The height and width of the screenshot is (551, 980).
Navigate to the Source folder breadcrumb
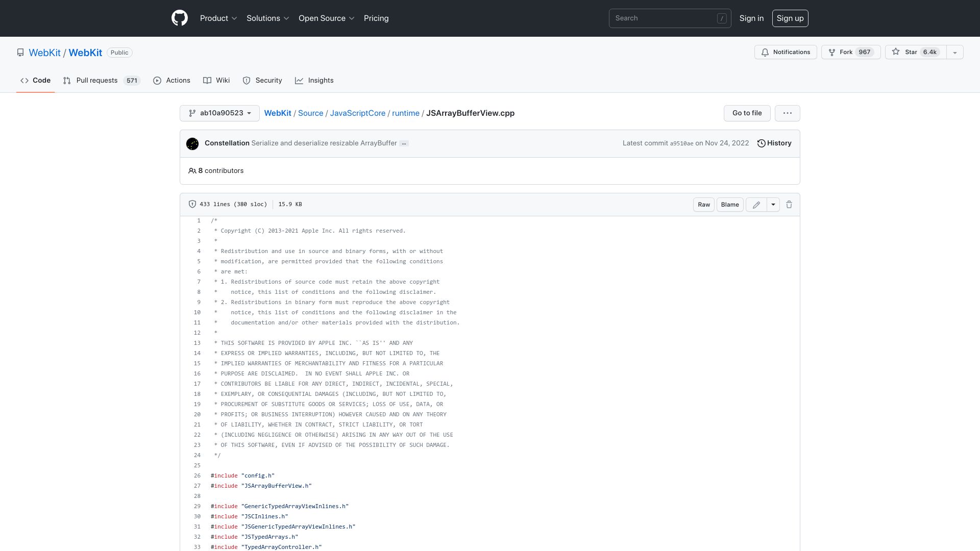tap(310, 113)
